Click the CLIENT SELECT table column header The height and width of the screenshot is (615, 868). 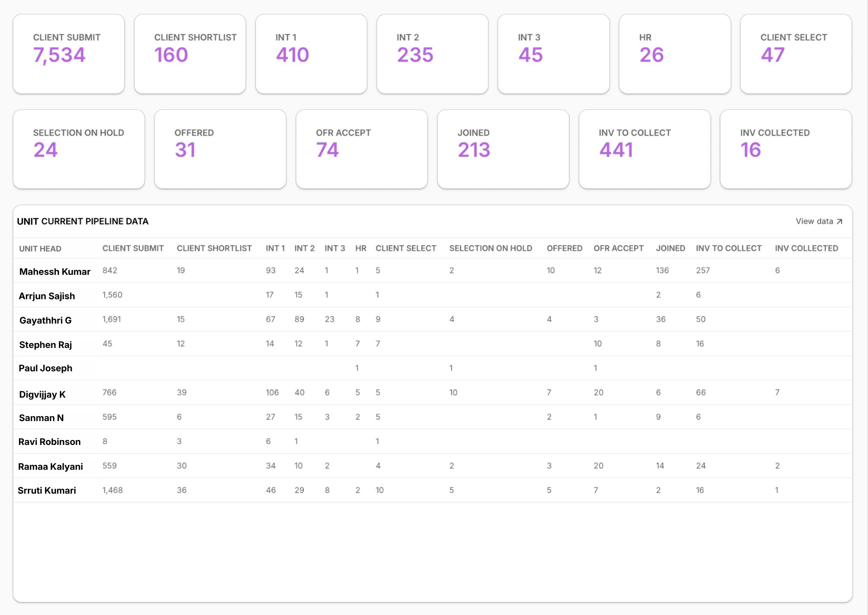click(x=406, y=249)
